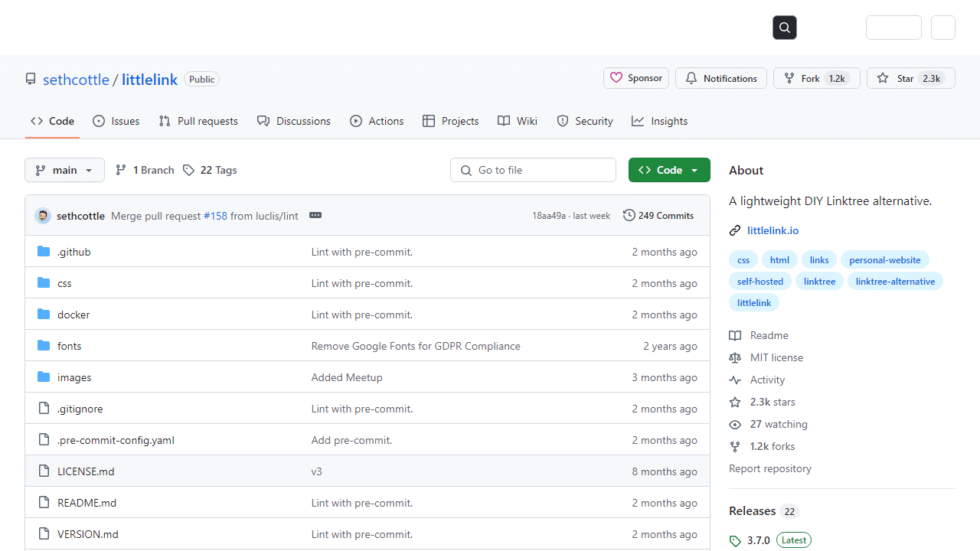Viewport: 980px width, 551px height.
Task: Open the docker folder
Action: 73,315
